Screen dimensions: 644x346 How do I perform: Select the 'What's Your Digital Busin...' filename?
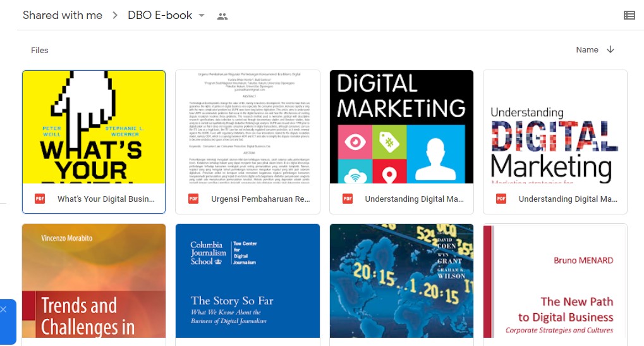106,199
